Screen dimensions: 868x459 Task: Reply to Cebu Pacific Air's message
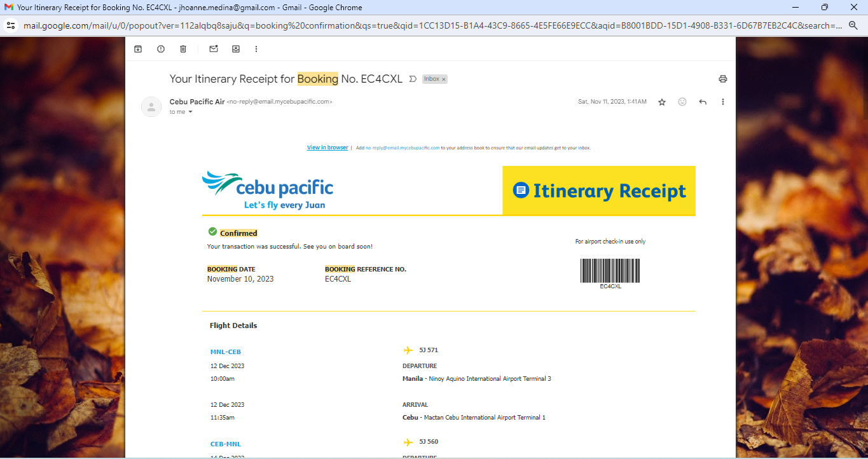(x=703, y=102)
